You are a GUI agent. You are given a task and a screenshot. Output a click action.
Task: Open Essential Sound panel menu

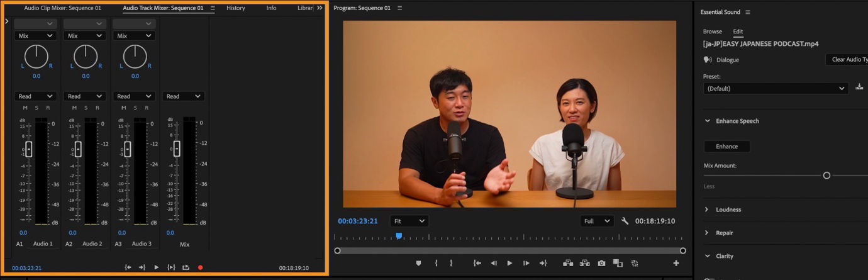tap(747, 12)
